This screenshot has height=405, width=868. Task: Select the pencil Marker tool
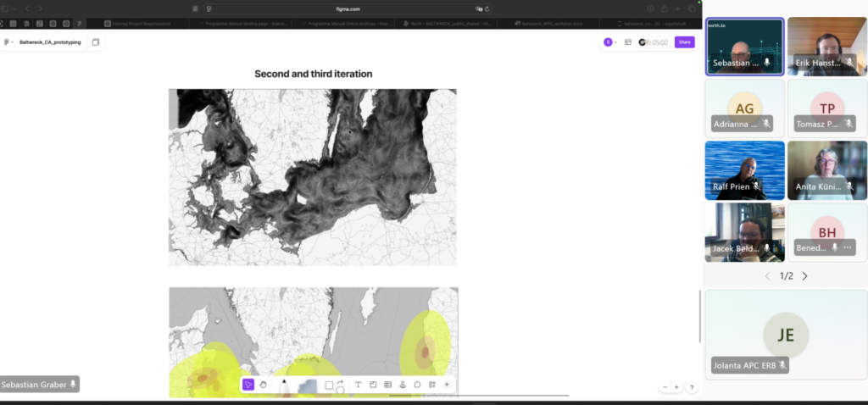click(x=284, y=386)
